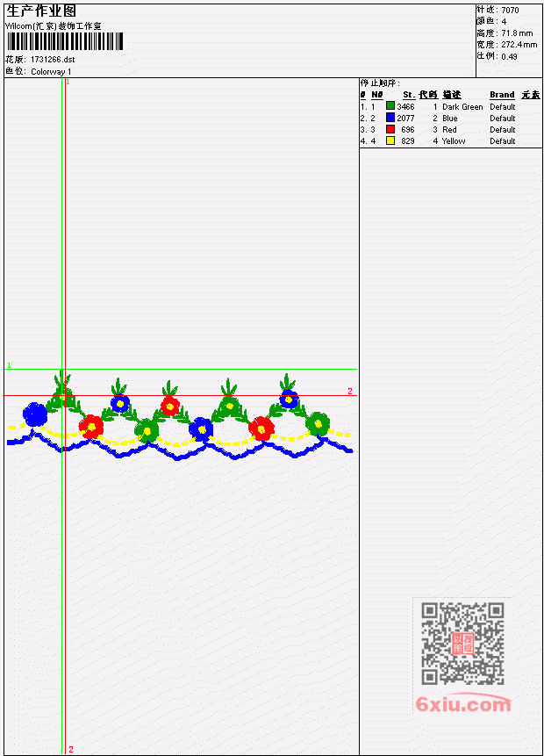Viewport: 544px width, 756px height.
Task: Pick the Red color swatch in the table
Action: pos(390,129)
